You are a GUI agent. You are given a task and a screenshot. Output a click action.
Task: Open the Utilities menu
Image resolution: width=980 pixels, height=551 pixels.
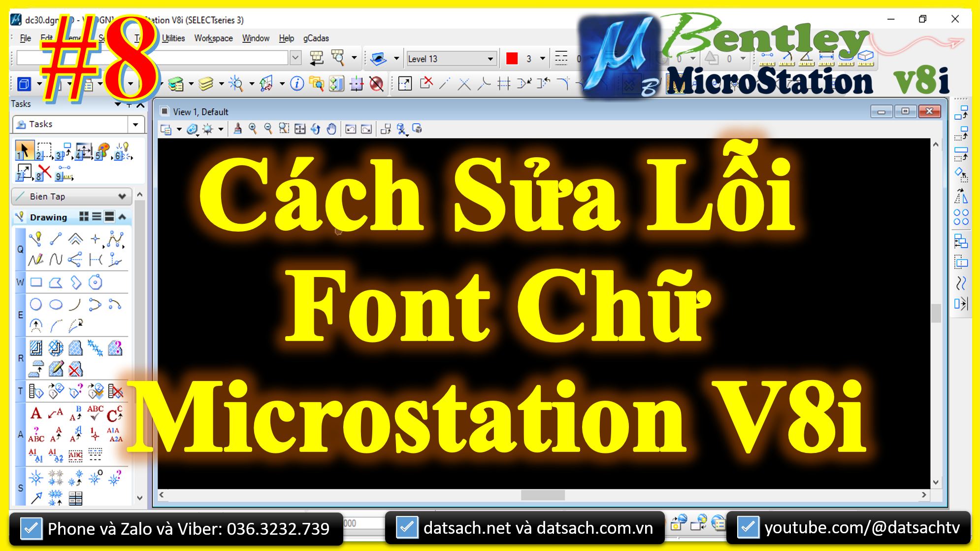coord(172,38)
